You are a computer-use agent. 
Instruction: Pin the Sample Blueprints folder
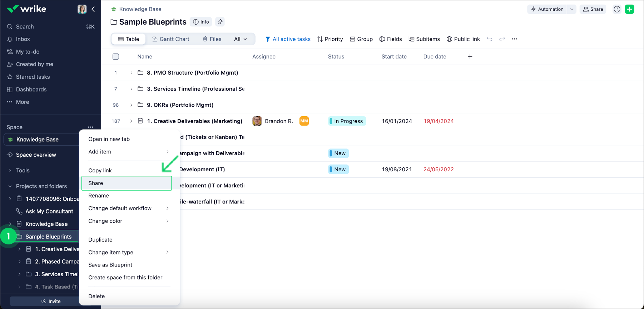click(x=220, y=22)
